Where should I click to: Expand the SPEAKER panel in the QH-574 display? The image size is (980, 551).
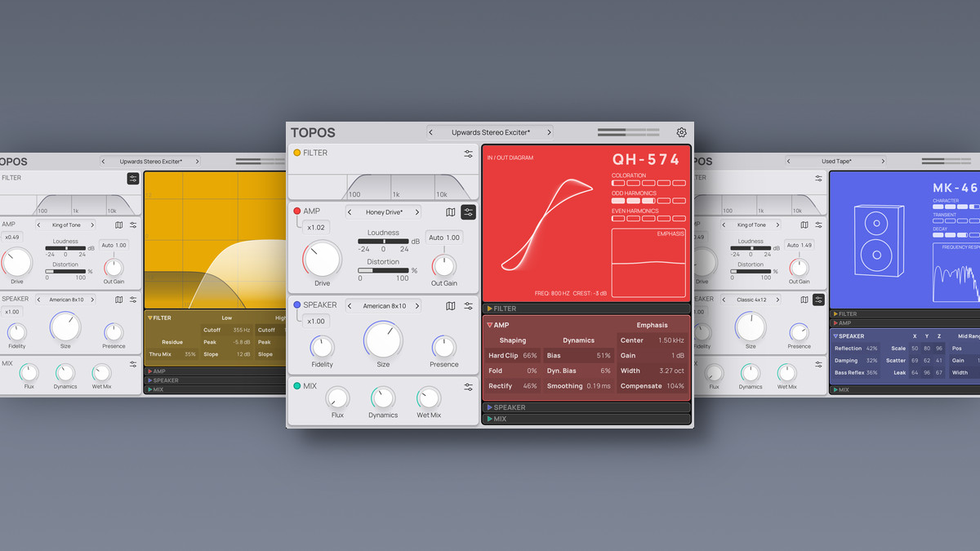click(506, 407)
